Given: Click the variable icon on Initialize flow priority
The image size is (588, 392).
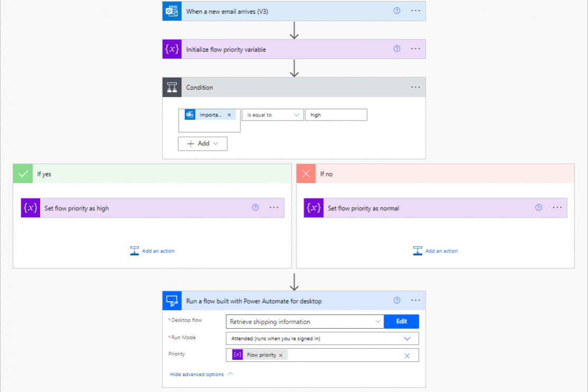Looking at the screenshot, I should [172, 49].
